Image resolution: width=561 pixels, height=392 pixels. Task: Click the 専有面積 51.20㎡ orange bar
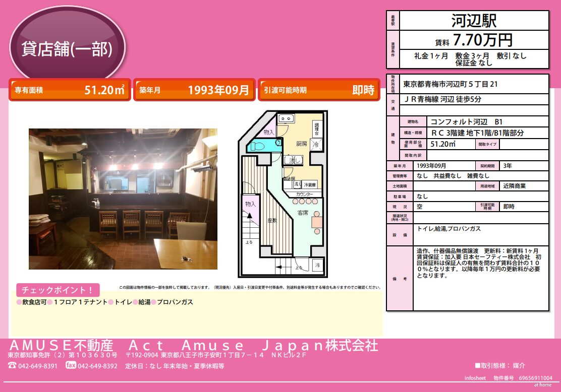click(70, 90)
